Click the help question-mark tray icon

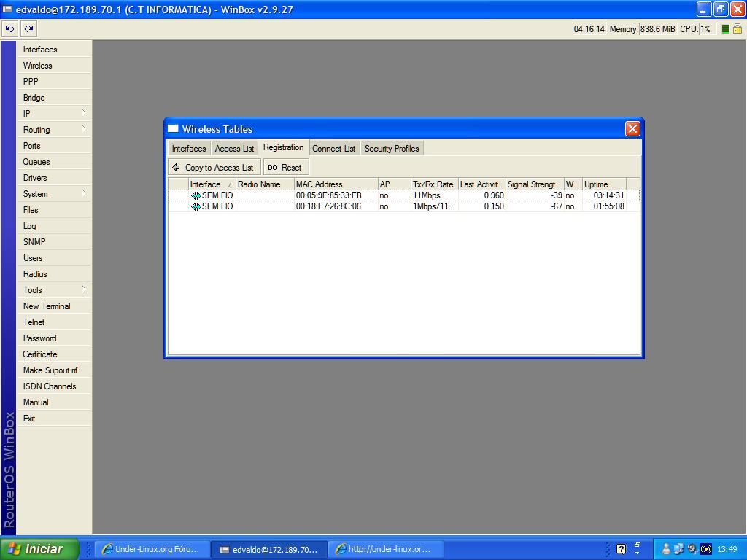tap(621, 549)
